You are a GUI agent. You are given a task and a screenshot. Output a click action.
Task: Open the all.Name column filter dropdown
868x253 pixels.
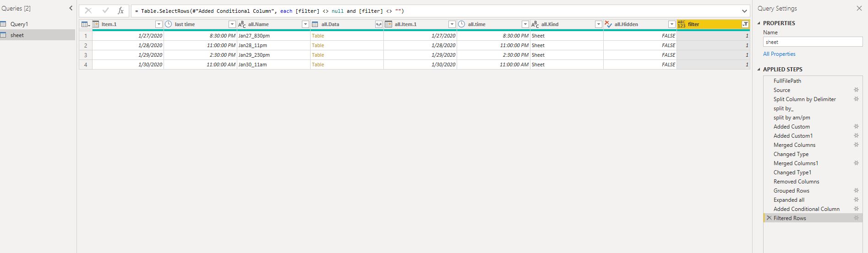[x=306, y=24]
